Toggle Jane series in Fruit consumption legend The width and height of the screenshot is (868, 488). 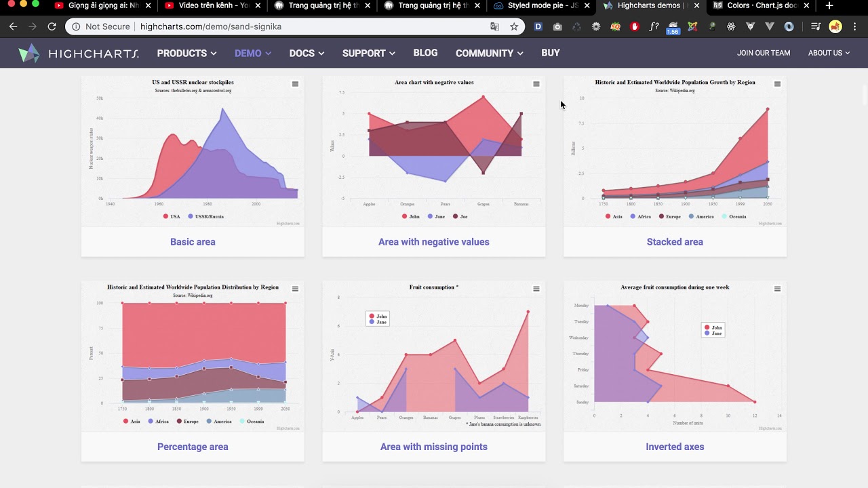click(377, 322)
